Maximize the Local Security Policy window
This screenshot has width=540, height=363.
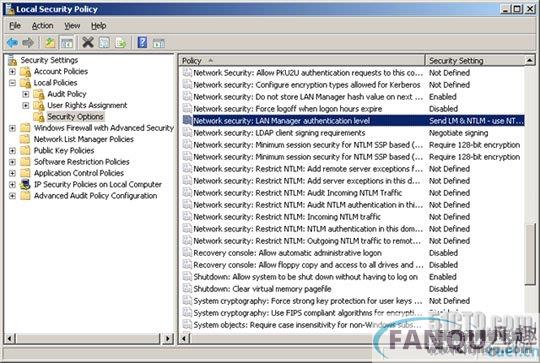tap(517, 9)
